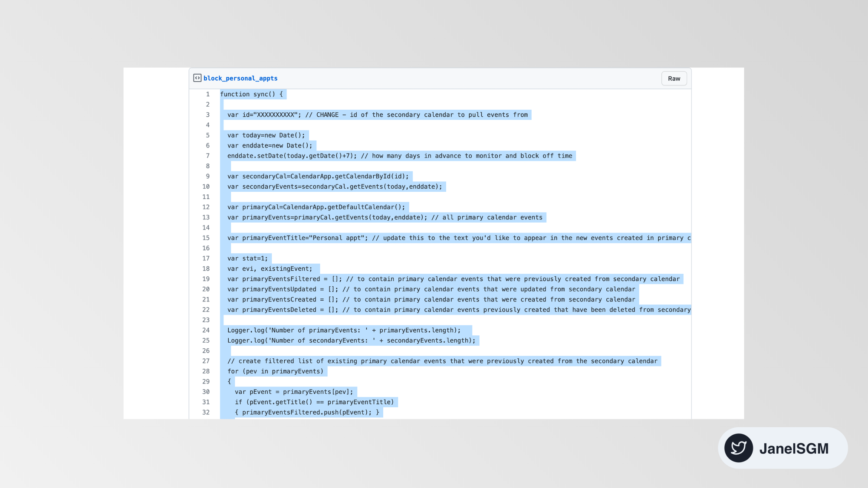Click the var id="XXXXXXXXXX" line

point(378,115)
